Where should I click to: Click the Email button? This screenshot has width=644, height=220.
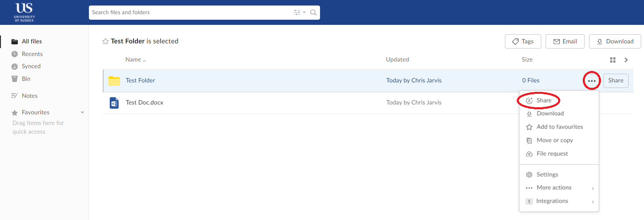click(x=565, y=41)
